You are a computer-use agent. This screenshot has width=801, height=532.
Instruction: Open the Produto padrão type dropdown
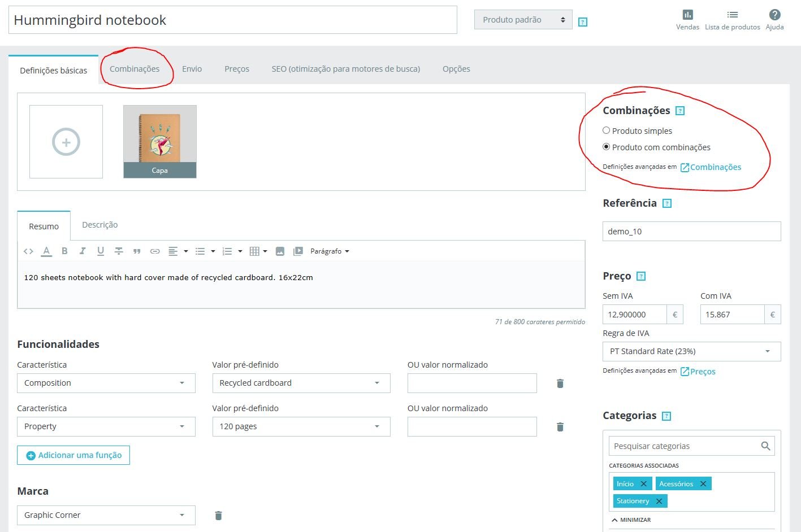tap(523, 20)
